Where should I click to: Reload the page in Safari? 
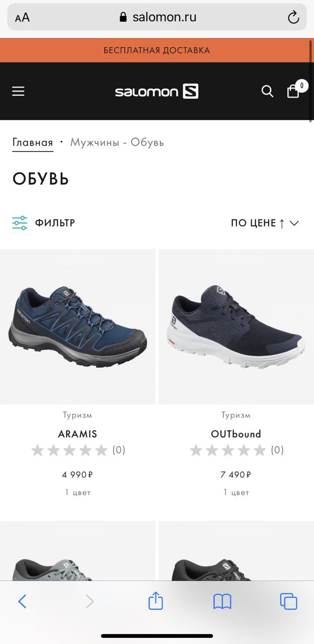click(x=293, y=18)
